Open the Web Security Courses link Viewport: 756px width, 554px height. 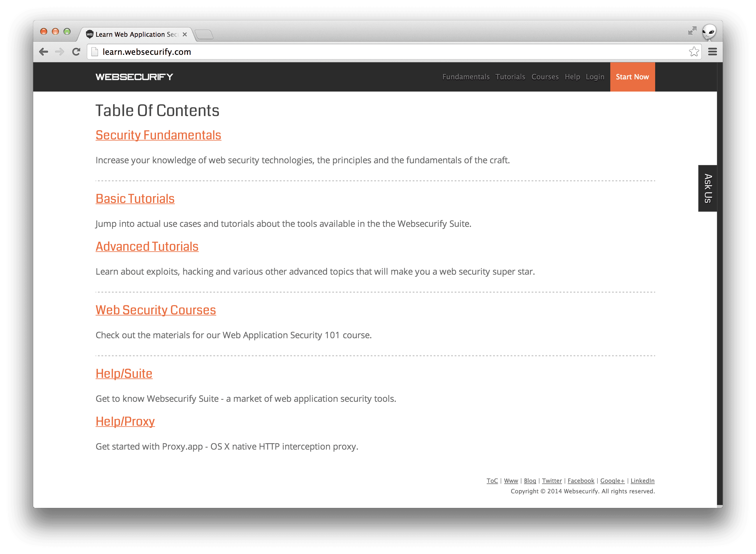pos(156,310)
